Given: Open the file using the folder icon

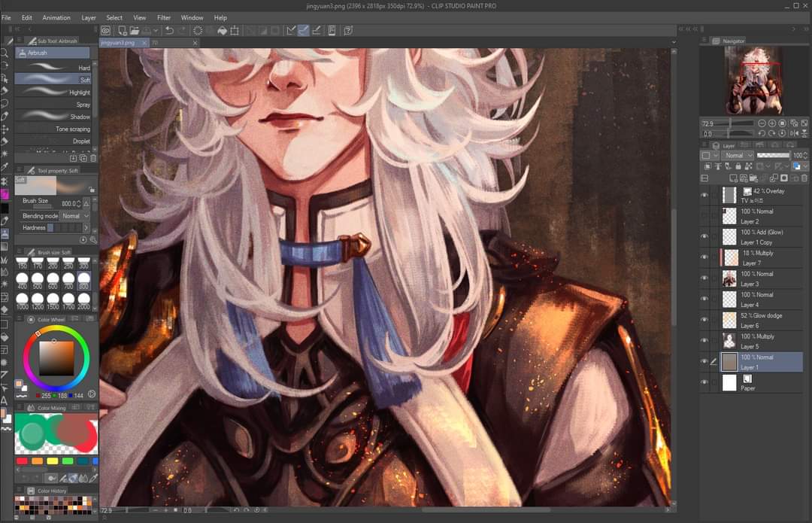Looking at the screenshot, I should 134,31.
